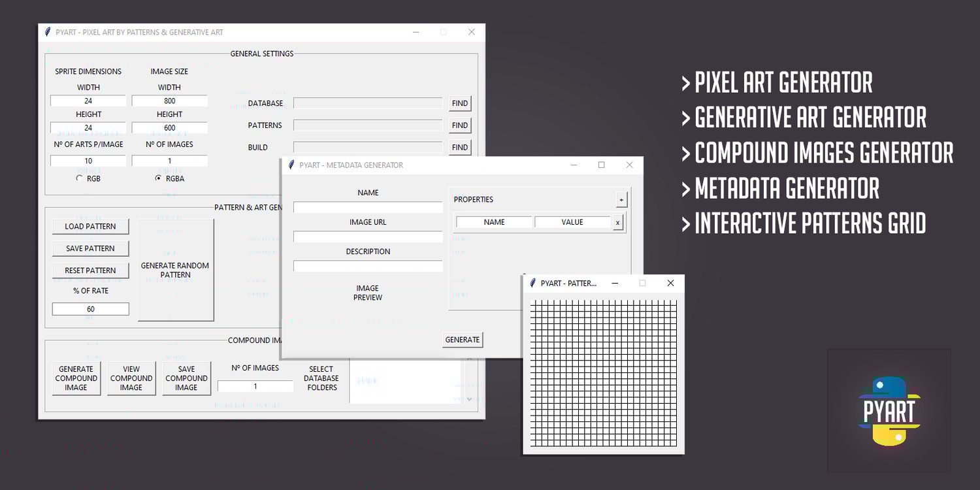Click the SAVE PATTERN button
The image size is (980, 490).
tap(90, 248)
